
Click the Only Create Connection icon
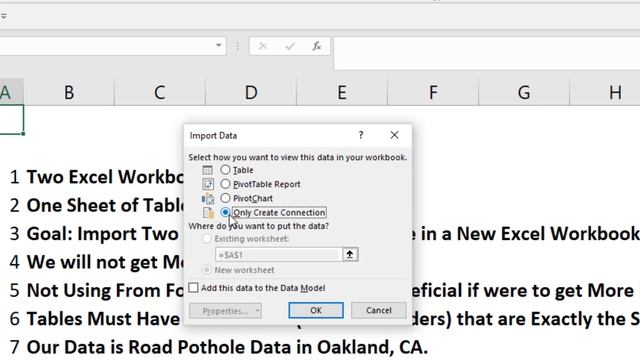point(209,212)
